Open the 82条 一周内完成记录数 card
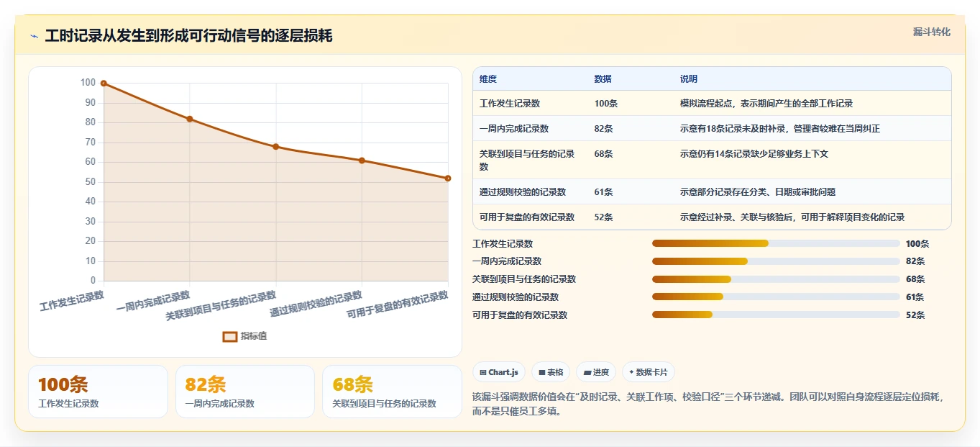980x447 pixels. [x=245, y=392]
